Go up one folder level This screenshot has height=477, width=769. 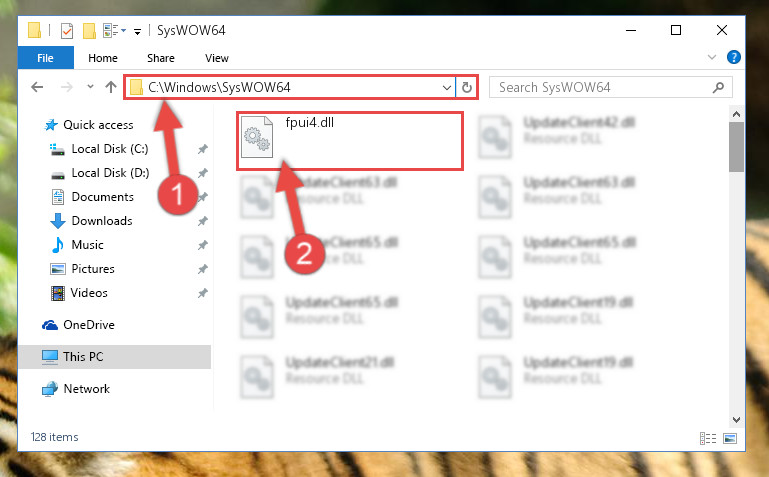click(111, 87)
